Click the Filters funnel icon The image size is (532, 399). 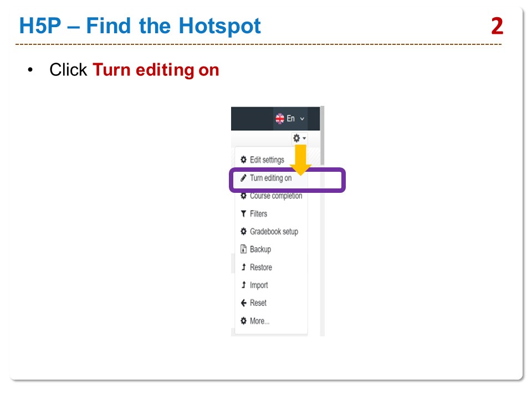(x=243, y=214)
